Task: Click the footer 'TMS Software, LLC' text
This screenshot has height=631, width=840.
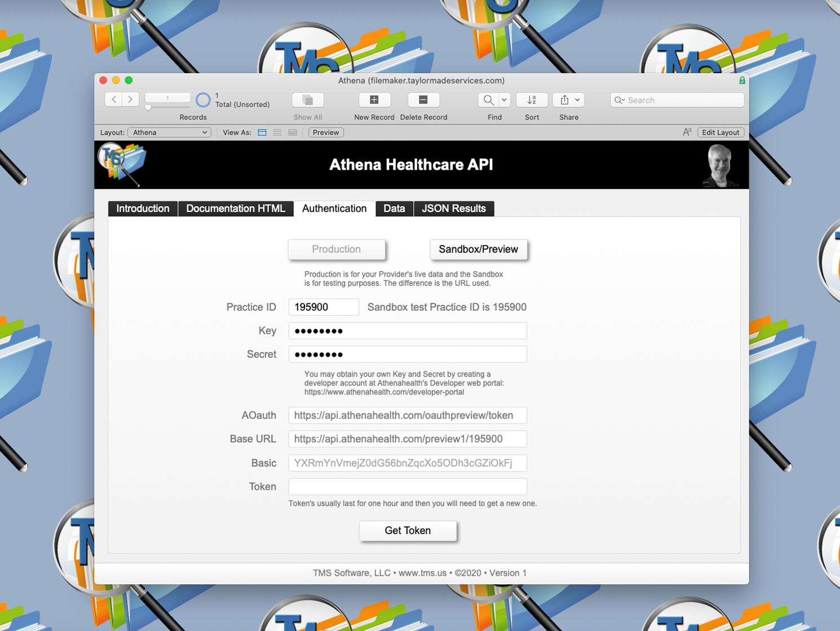Action: (352, 573)
